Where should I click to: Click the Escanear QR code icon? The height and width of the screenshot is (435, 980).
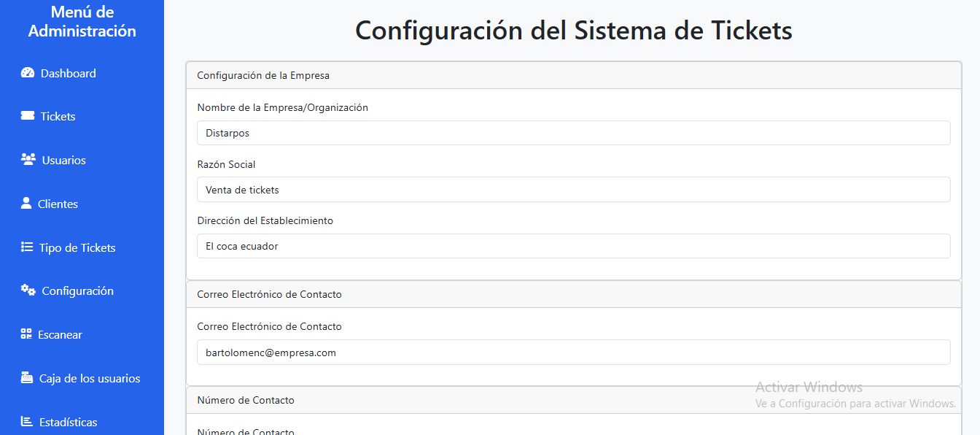coord(26,334)
